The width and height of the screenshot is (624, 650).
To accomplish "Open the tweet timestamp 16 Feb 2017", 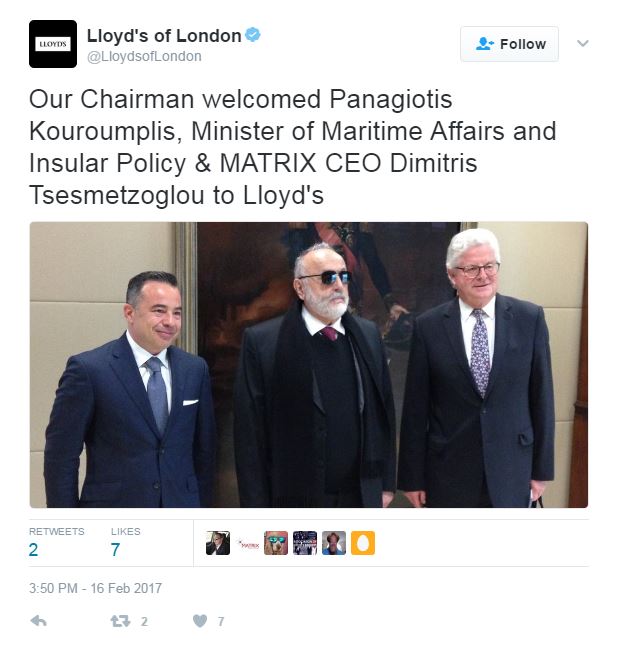I will click(x=95, y=588).
